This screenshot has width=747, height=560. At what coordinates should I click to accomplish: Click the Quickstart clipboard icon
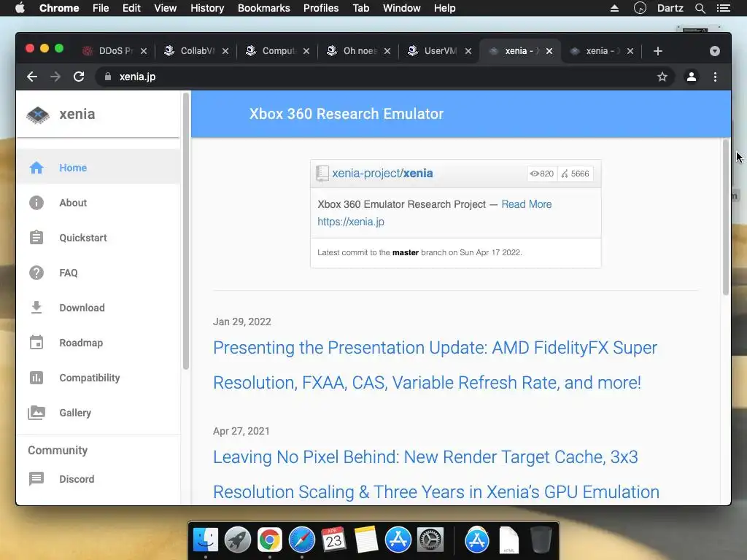tap(36, 238)
